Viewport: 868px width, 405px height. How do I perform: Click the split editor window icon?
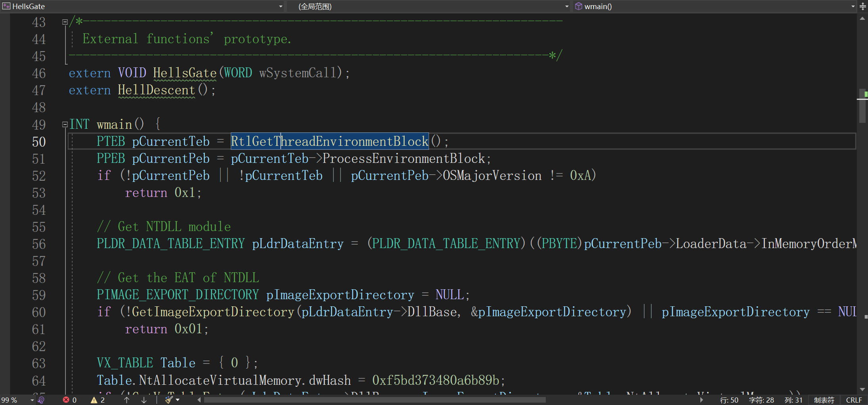[863, 6]
